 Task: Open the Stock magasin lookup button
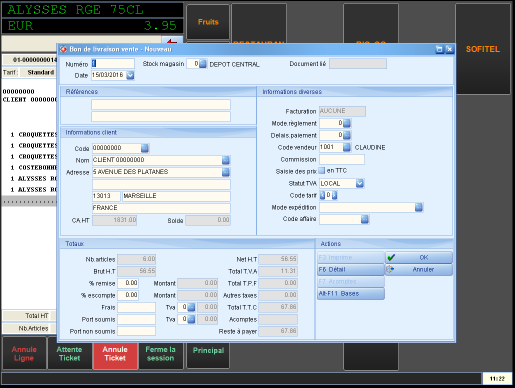click(203, 64)
